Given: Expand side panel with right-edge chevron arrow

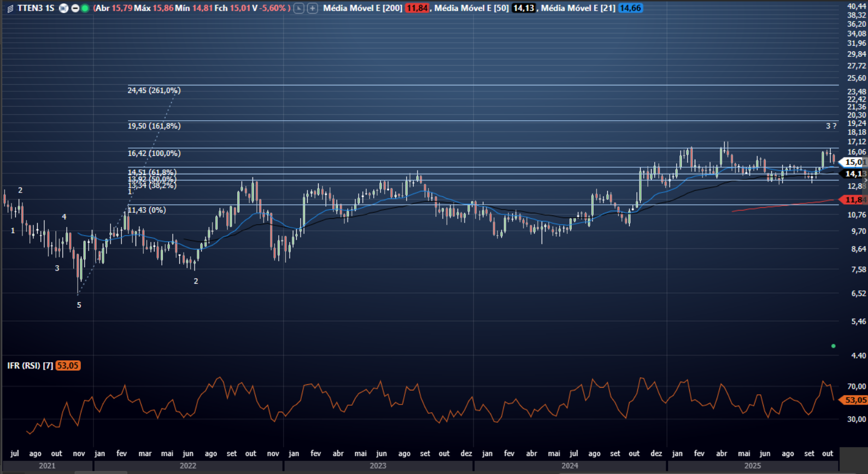Looking at the screenshot, I should pos(865,180).
